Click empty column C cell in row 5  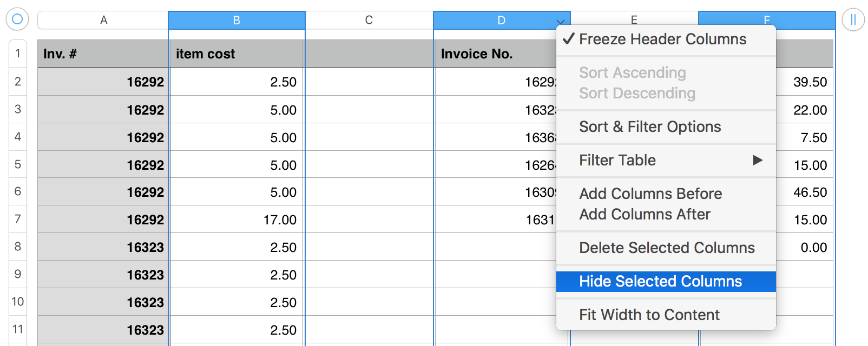coord(369,165)
